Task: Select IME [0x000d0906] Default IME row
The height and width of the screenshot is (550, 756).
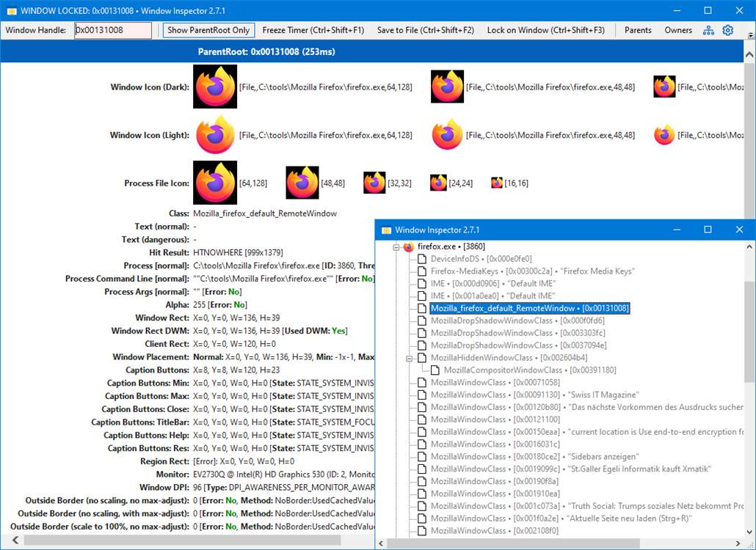Action: 493,284
